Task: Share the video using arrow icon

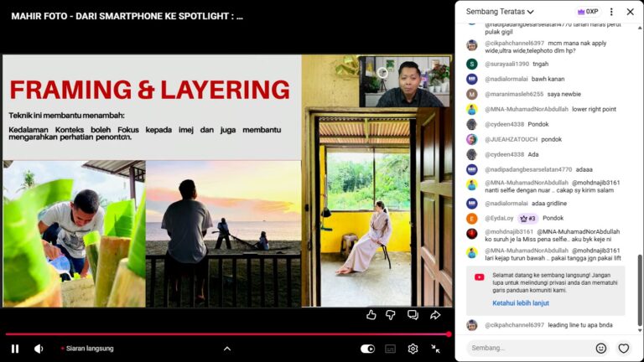Action: pos(435,315)
